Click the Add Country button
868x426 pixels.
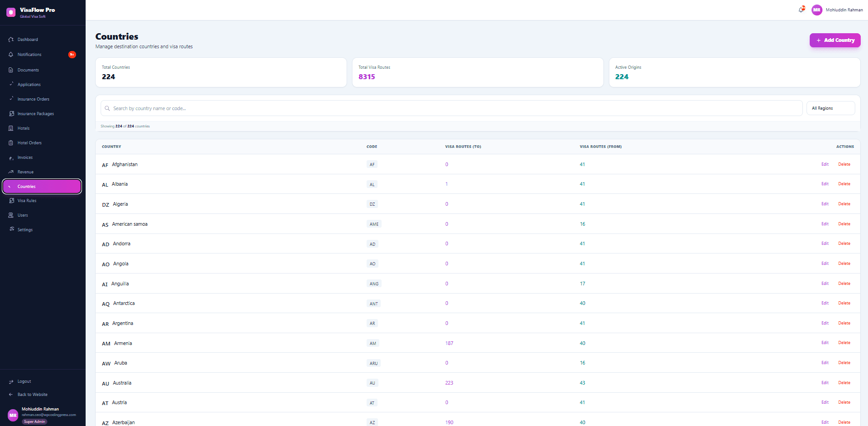pos(835,40)
